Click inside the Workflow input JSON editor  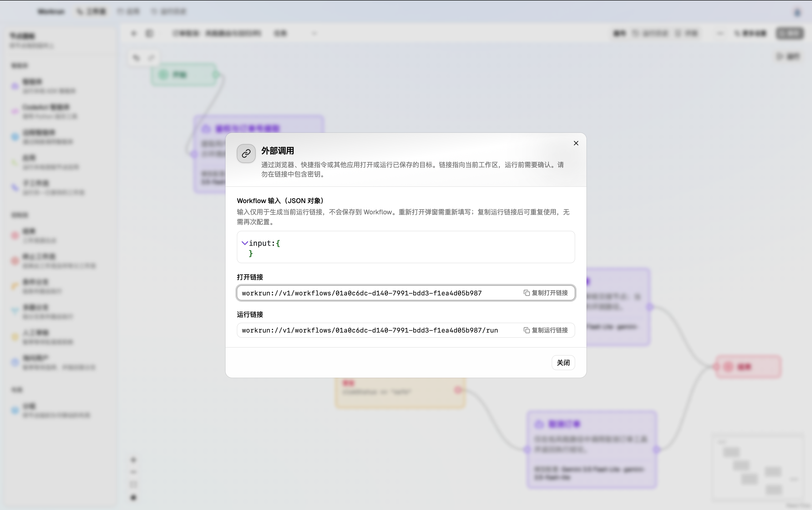(x=406, y=247)
